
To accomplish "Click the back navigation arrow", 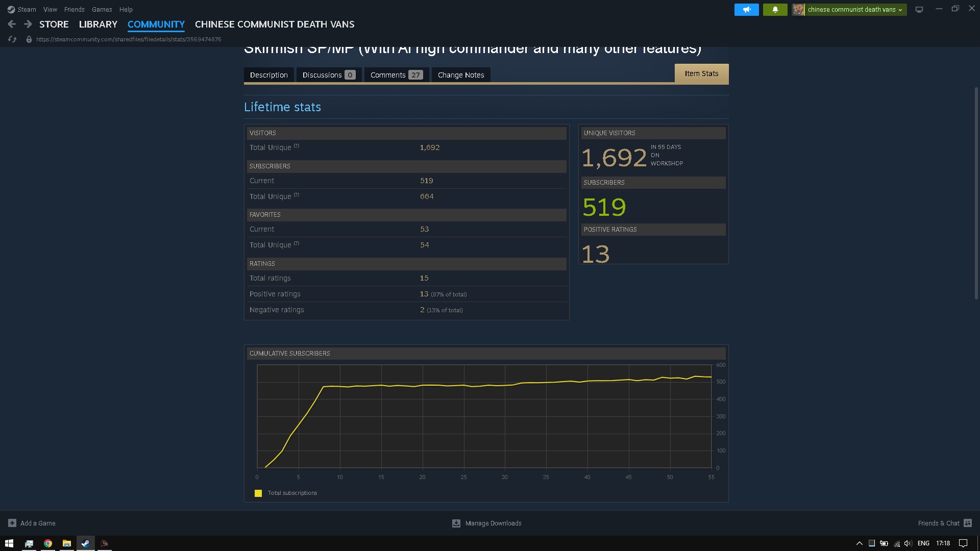I will 12,24.
